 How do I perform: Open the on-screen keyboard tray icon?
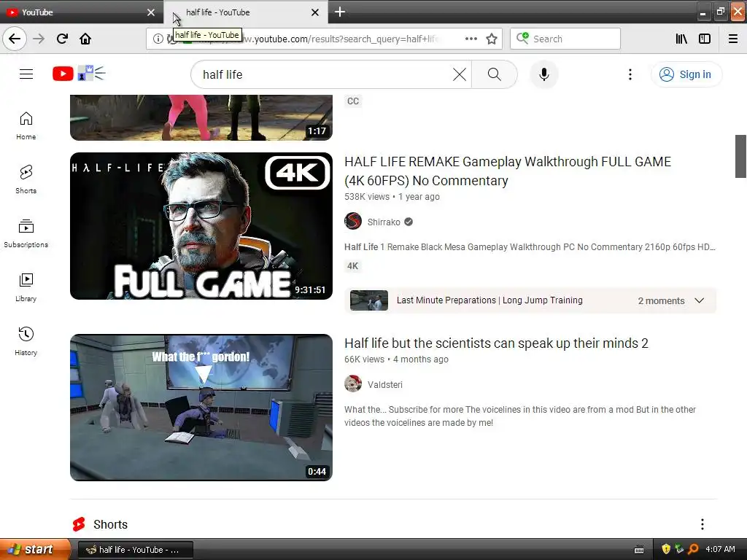point(639,550)
